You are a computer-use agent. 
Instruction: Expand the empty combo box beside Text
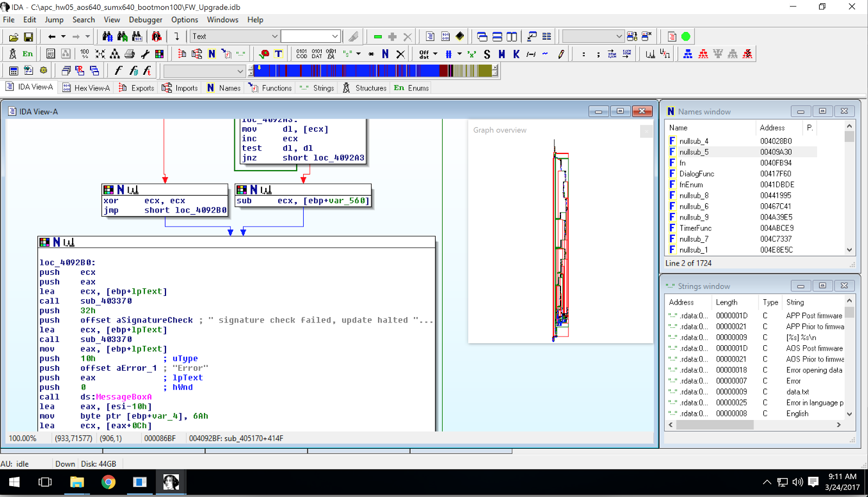tap(334, 36)
